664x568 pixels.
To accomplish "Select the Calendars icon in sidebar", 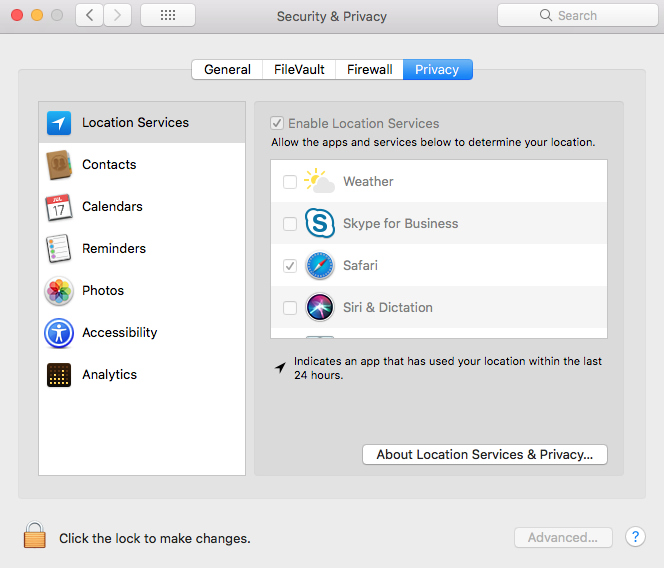I will (x=59, y=207).
